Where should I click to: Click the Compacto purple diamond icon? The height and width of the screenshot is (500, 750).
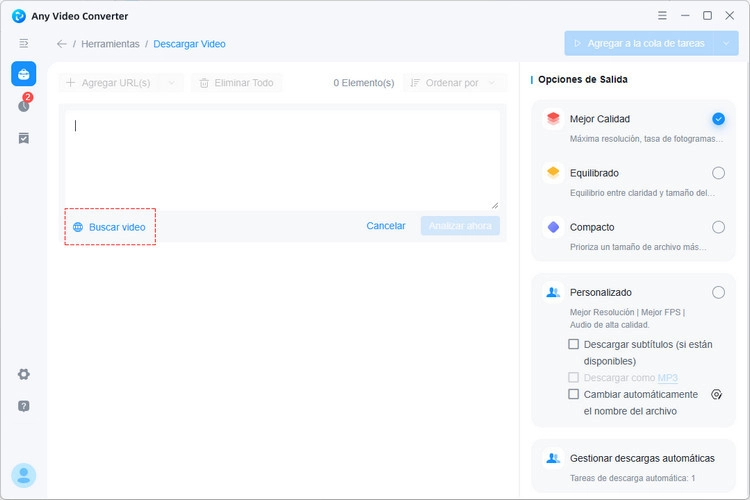tap(553, 227)
